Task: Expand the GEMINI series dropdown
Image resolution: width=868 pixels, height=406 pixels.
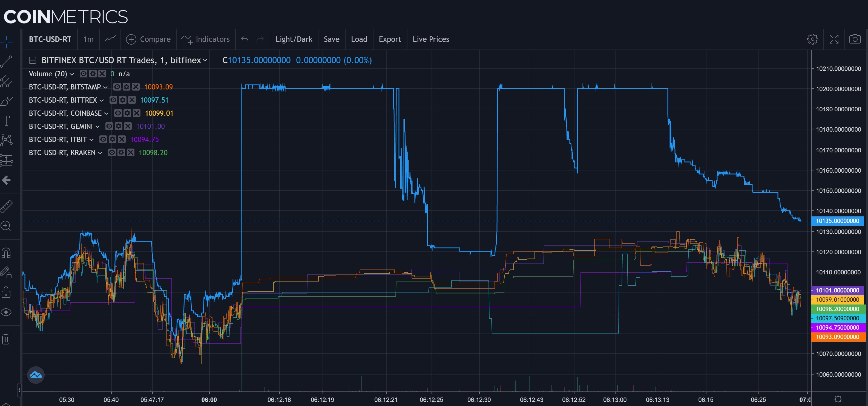Action: (97, 127)
